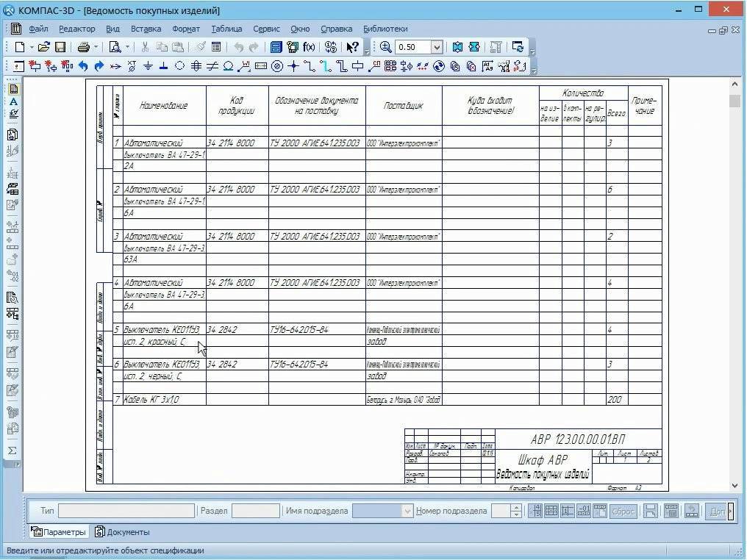Image resolution: width=747 pixels, height=560 pixels.
Task: Open the Редактор menu
Action: pos(77,29)
